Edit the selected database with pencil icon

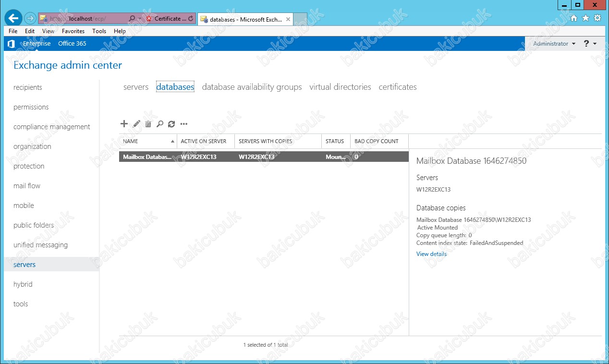click(136, 124)
